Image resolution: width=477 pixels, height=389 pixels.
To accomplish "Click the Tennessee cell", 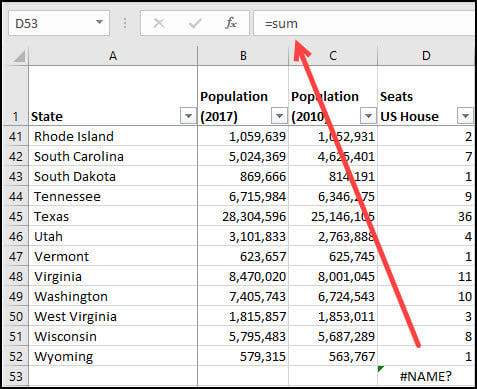I will (113, 196).
